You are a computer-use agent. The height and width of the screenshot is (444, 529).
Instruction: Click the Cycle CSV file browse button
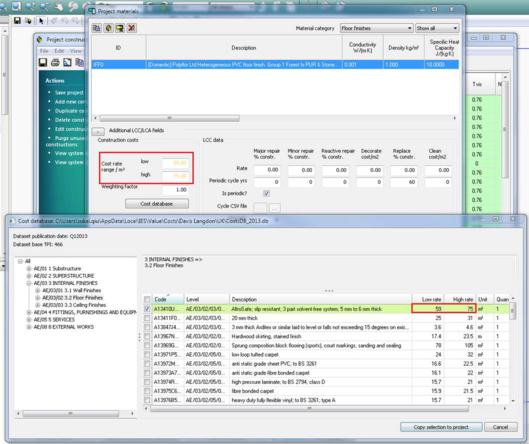tap(274, 209)
